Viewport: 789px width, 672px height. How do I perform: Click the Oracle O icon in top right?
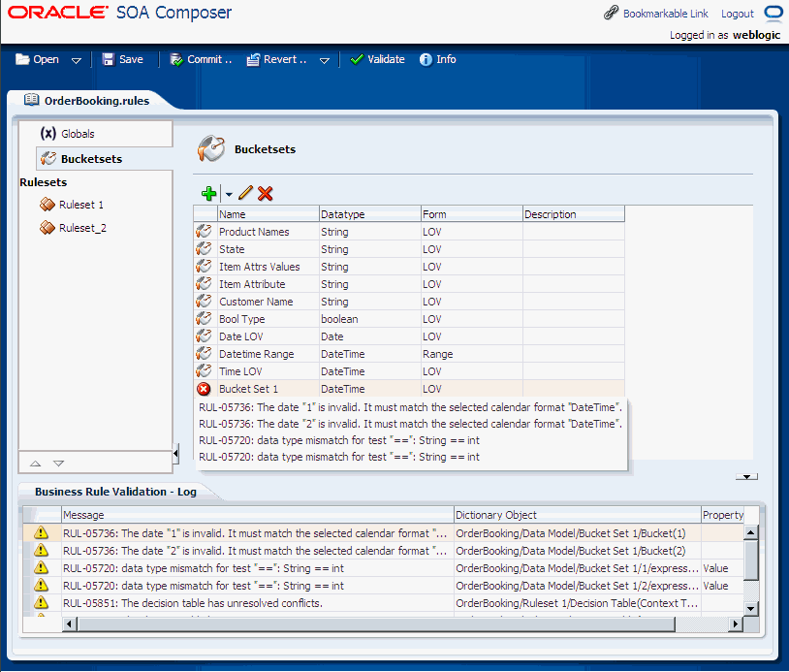(773, 12)
